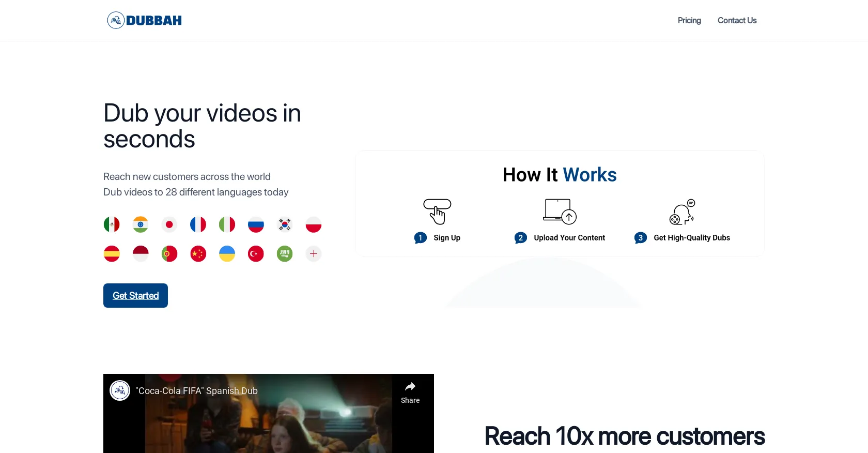Share the Coca-Cola FIFA video
The height and width of the screenshot is (453, 868).
tap(410, 392)
